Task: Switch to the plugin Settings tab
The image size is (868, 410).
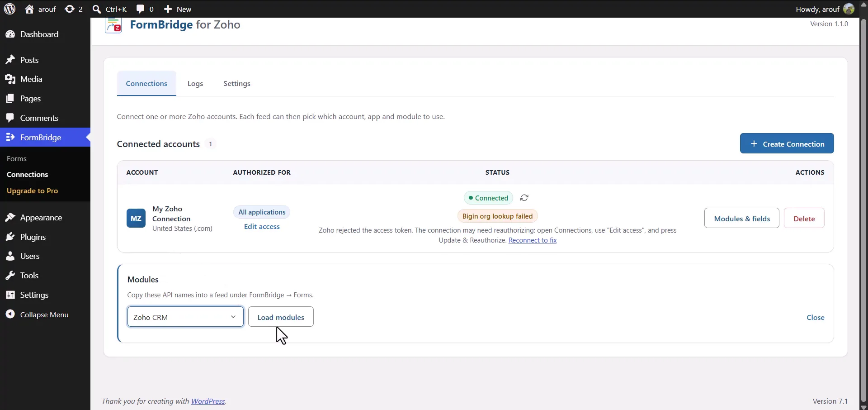Action: click(x=237, y=83)
